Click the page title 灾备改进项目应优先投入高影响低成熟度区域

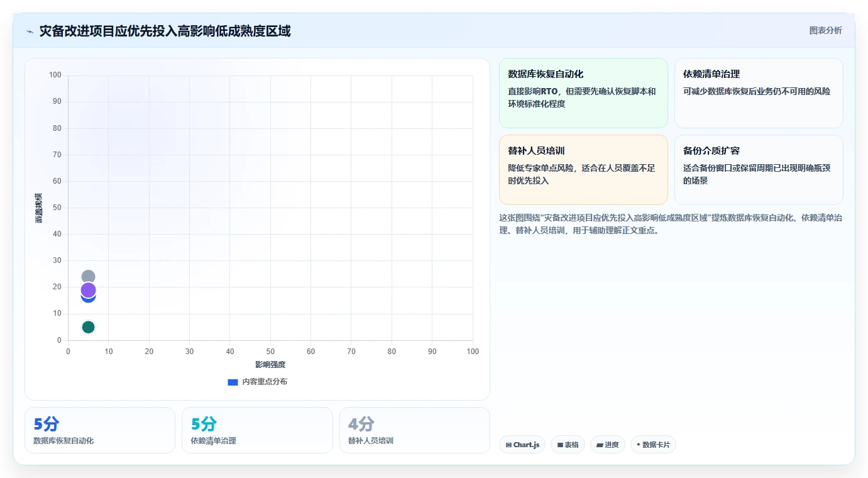click(165, 31)
